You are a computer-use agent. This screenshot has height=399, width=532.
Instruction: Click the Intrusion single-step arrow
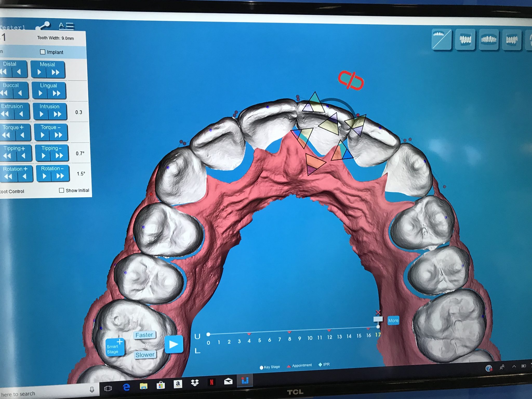(x=42, y=114)
